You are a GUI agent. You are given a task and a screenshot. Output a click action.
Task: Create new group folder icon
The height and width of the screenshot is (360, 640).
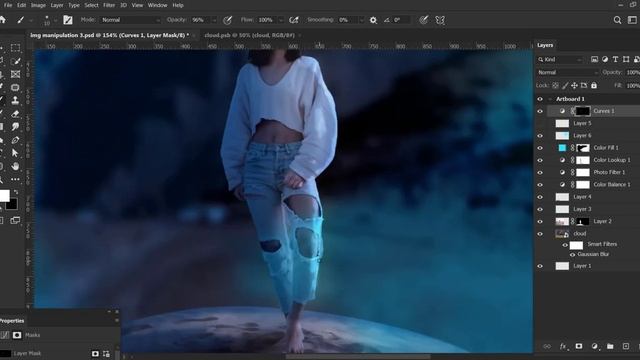[x=610, y=346]
